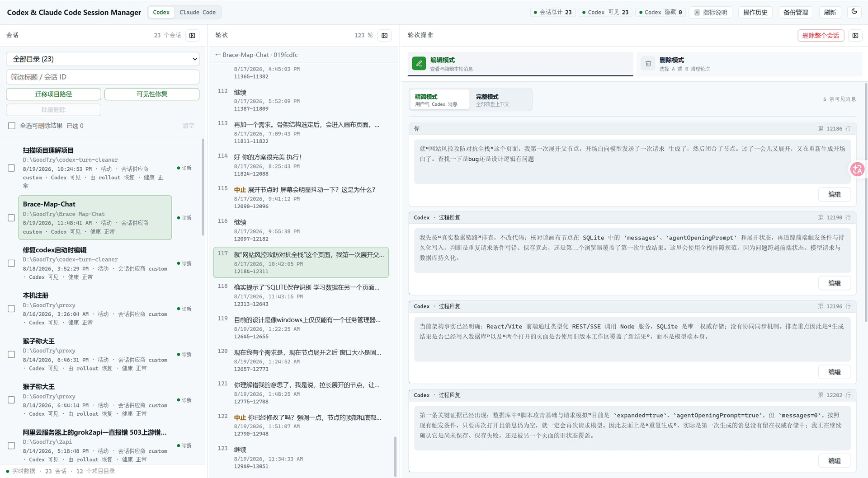Collapse the 轮次 turns panel

[x=385, y=35]
